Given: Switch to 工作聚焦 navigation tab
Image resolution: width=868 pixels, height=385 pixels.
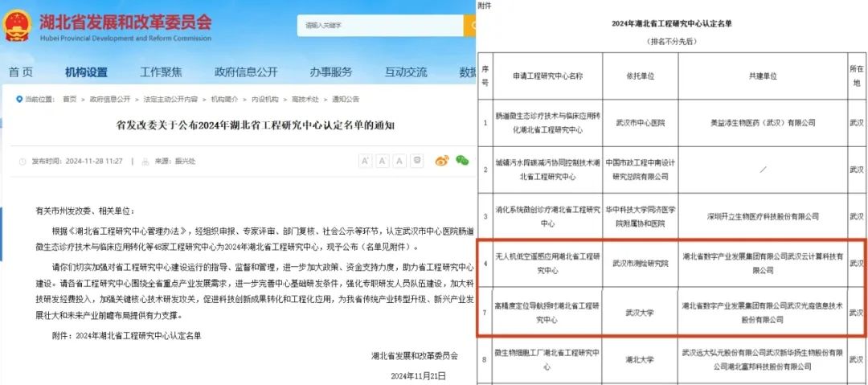Looking at the screenshot, I should point(161,72).
